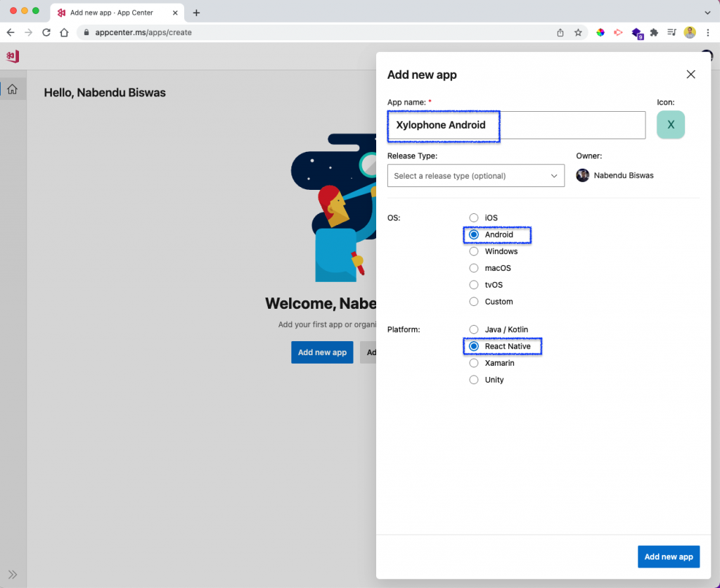
Task: Click Add new app on welcome page
Action: (322, 352)
